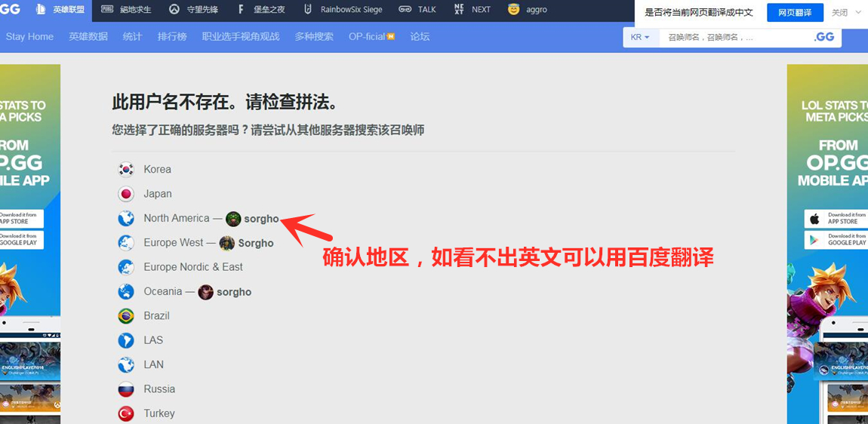Open the aggro tab
868x424 pixels.
pyautogui.click(x=527, y=9)
